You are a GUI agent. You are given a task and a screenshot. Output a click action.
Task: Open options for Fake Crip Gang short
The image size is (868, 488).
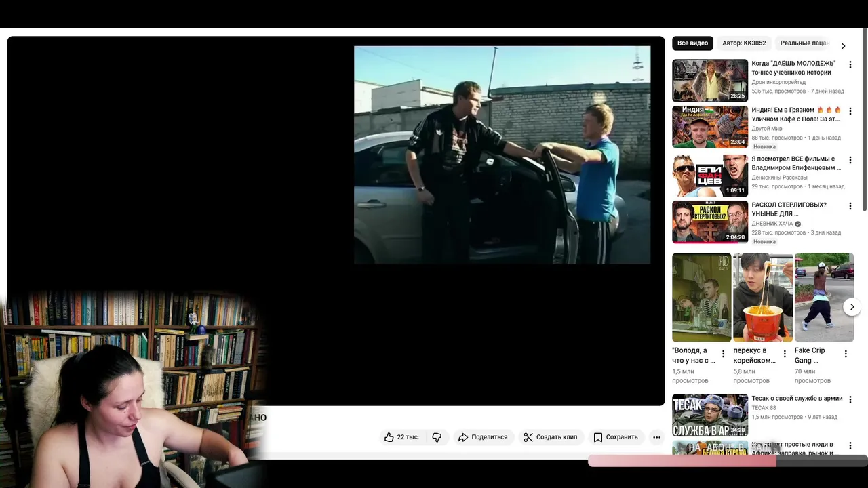846,354
